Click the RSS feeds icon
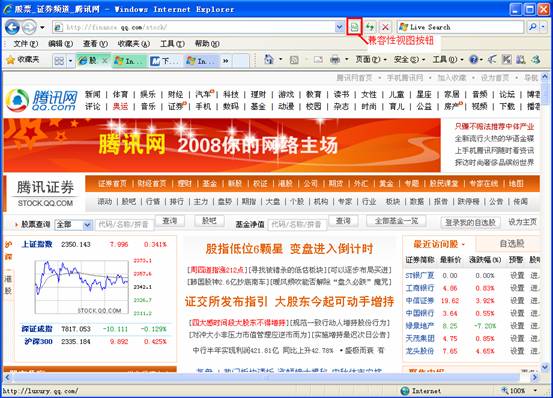This screenshot has height=398, width=553. [294, 60]
